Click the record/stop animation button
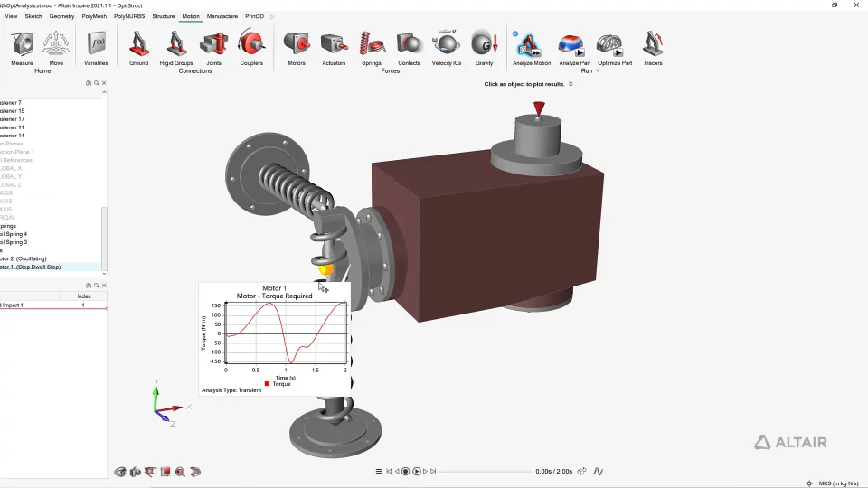The image size is (868, 488). (405, 472)
